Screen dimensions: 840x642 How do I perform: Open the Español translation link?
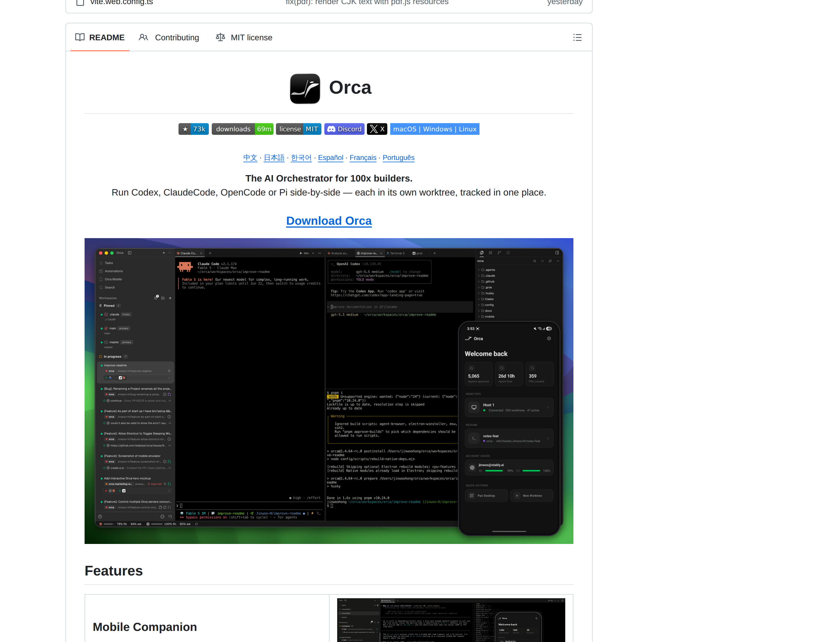330,158
